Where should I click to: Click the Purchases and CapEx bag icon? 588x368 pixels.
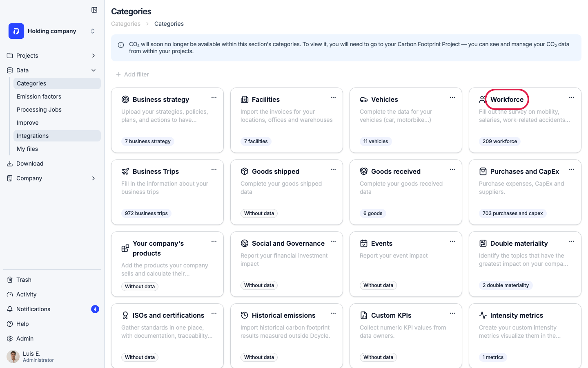click(483, 171)
